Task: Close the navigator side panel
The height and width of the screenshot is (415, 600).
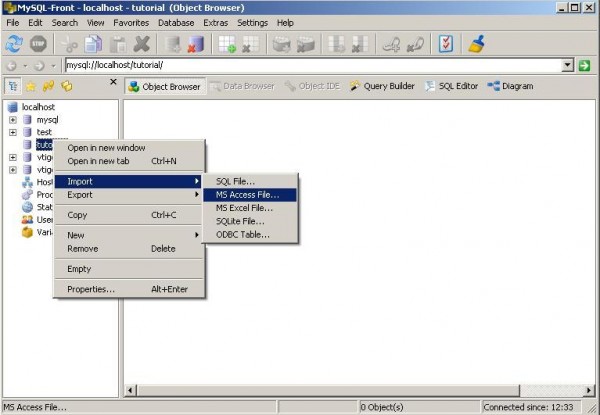Action: pyautogui.click(x=113, y=81)
